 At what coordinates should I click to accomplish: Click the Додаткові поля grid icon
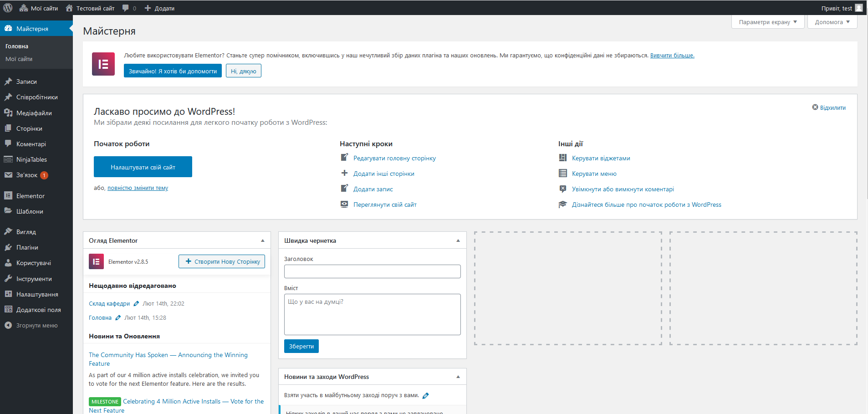point(8,309)
